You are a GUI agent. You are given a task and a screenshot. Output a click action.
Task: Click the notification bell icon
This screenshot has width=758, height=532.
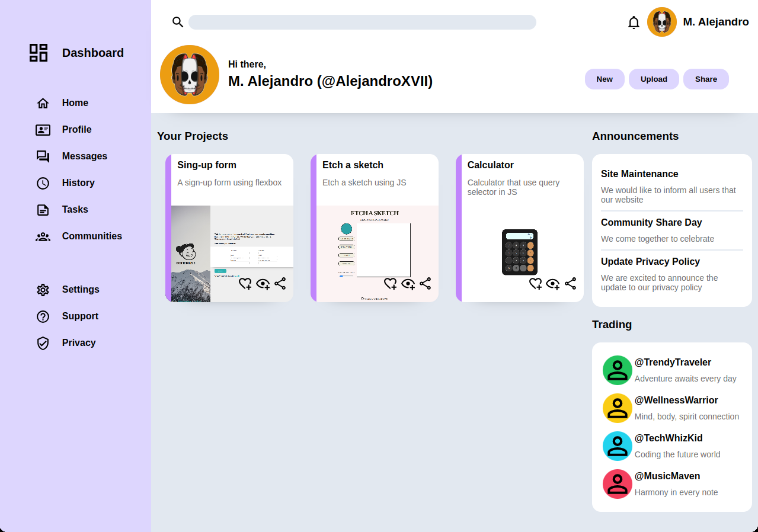[634, 23]
